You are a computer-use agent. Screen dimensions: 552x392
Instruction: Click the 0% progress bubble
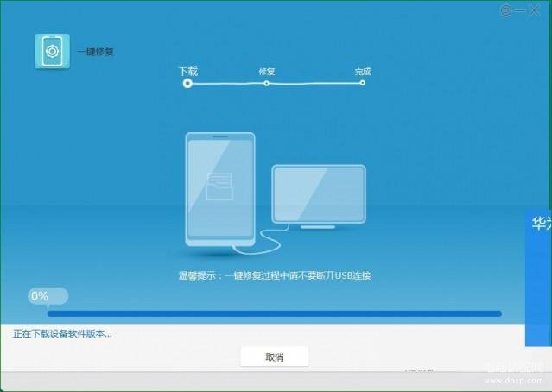coord(41,296)
